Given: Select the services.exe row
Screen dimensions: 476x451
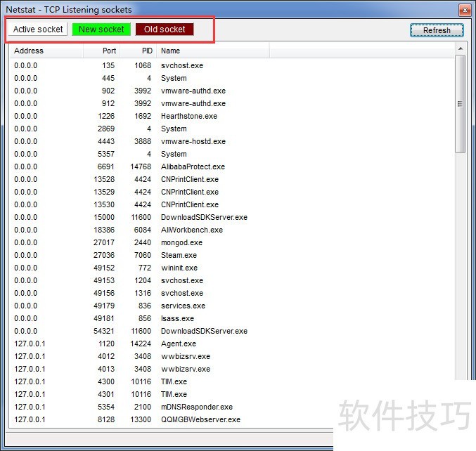Looking at the screenshot, I should pyautogui.click(x=232, y=306).
